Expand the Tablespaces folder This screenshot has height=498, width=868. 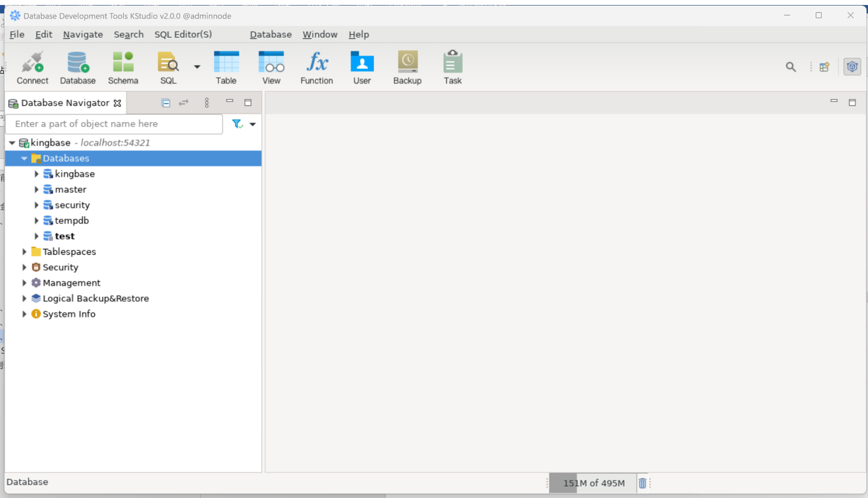(24, 251)
